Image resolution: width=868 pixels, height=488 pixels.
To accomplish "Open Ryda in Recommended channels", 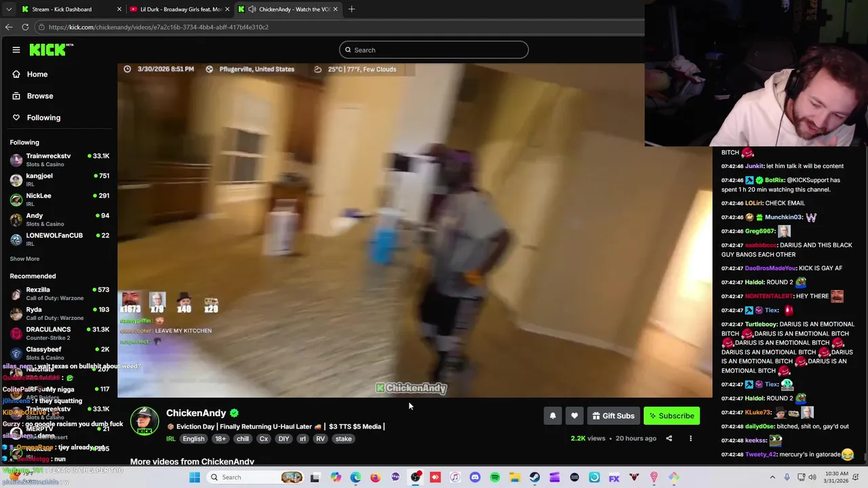I will 59,313.
